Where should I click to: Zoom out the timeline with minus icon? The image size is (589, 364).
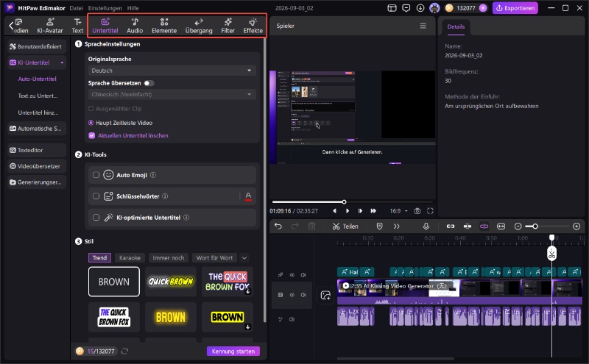coord(518,226)
